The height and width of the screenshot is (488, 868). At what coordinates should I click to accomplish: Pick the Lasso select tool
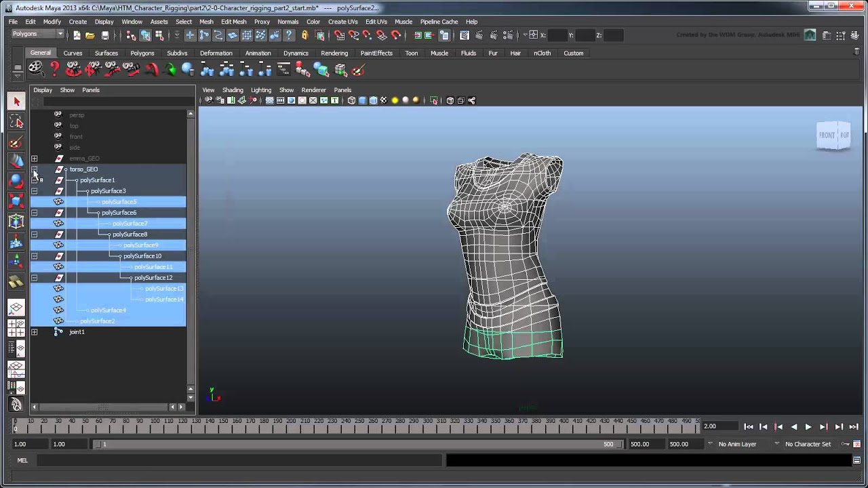tap(16, 122)
